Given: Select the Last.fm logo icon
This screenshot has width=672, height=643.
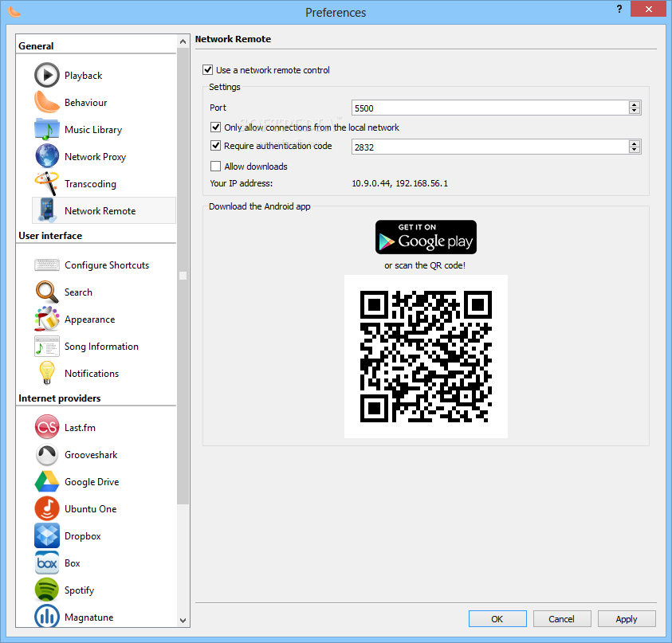Looking at the screenshot, I should tap(47, 426).
